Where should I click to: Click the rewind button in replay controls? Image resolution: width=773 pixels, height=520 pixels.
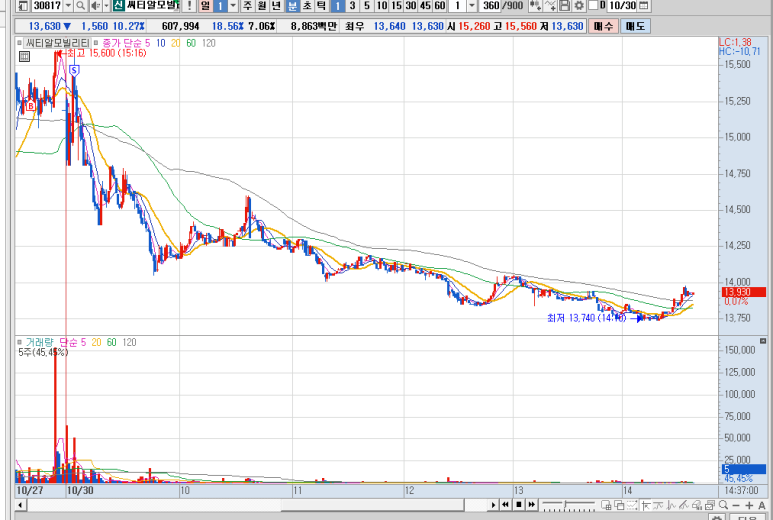pyautogui.click(x=505, y=505)
